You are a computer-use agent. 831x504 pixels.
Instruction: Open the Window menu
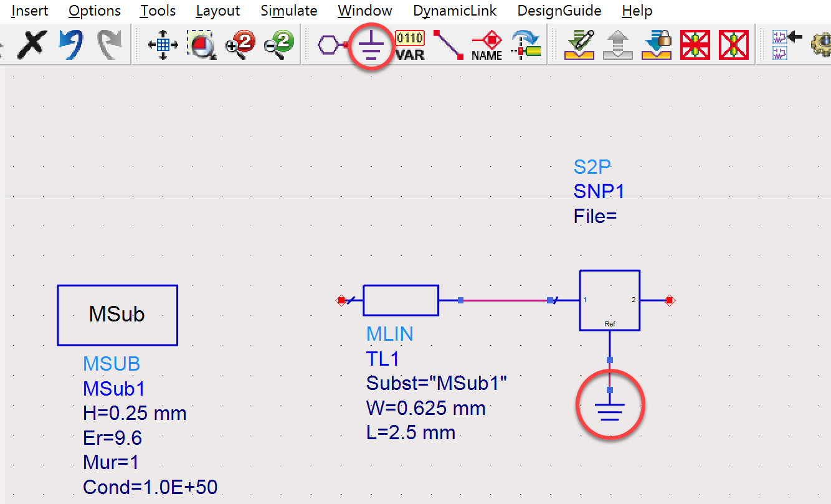365,11
